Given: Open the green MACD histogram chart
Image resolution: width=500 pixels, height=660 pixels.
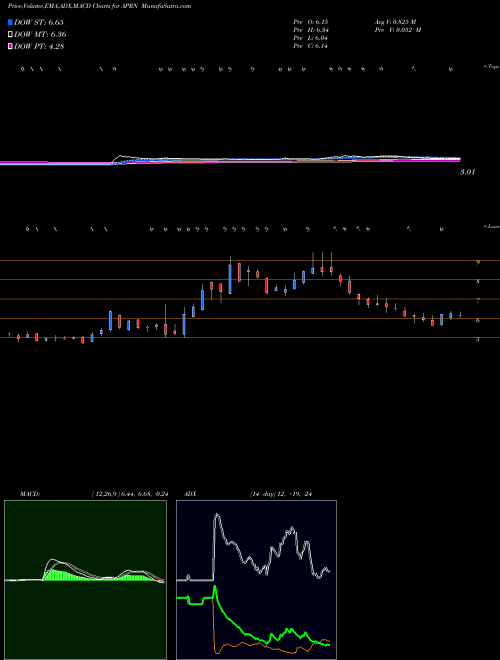Looking at the screenshot, I should (85, 580).
